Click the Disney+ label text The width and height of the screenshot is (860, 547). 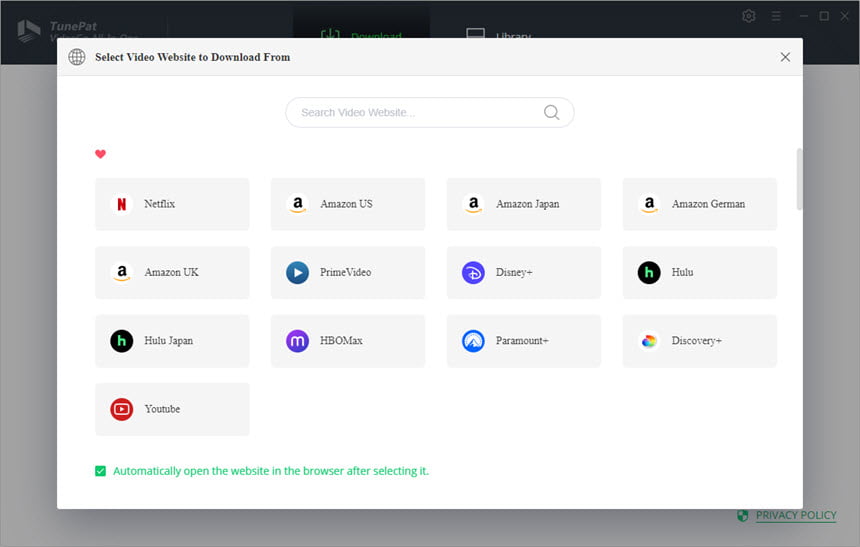click(514, 273)
